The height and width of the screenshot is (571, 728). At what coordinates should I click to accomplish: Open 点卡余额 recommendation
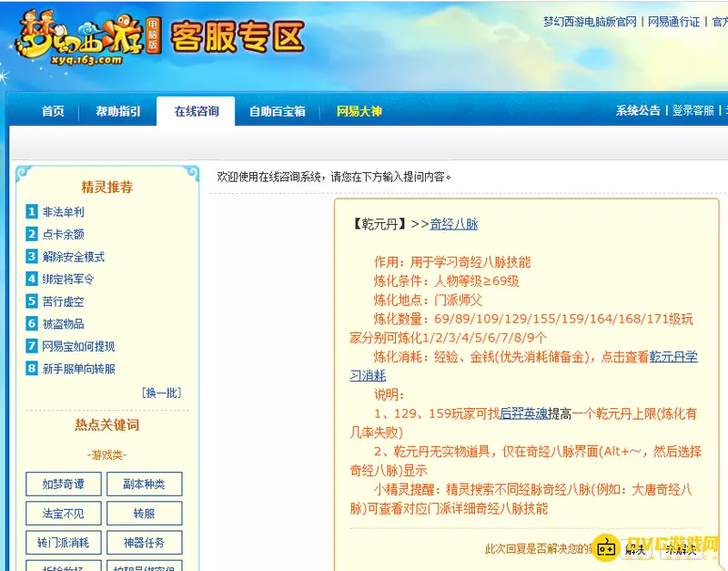coord(63,234)
